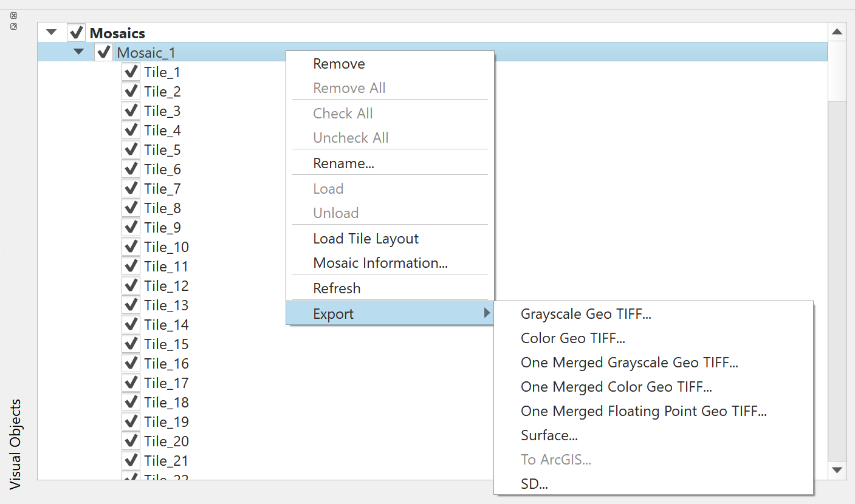Float the Visual Objects panel
Image resolution: width=855 pixels, height=504 pixels.
[13, 26]
